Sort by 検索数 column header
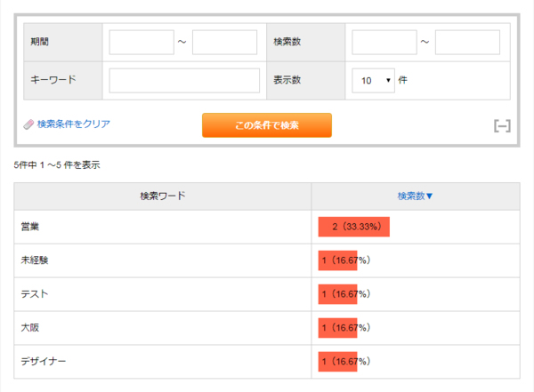Screen dimensions: 534x392 415,196
